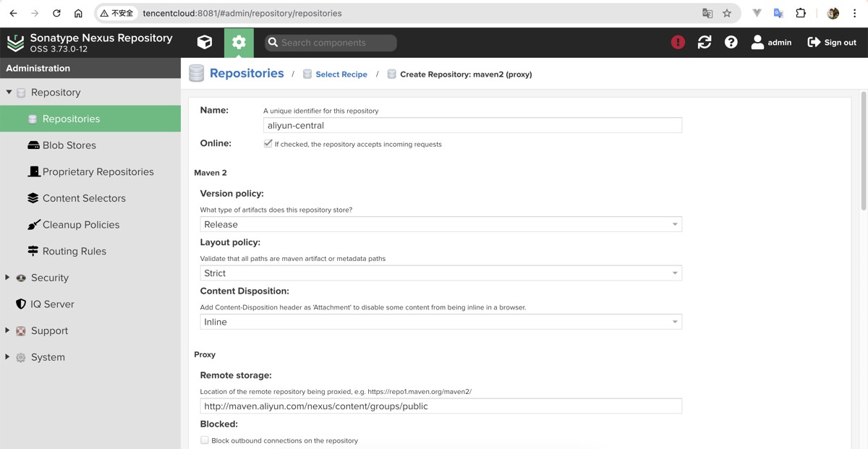Click the Refresh arrows icon in header
The height and width of the screenshot is (449, 868).
[705, 43]
